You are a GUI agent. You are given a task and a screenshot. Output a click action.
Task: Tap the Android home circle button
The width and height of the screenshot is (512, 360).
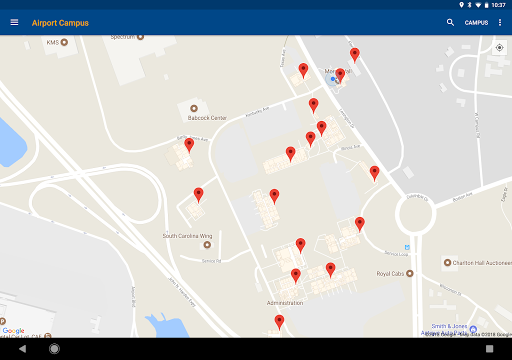coord(54,349)
